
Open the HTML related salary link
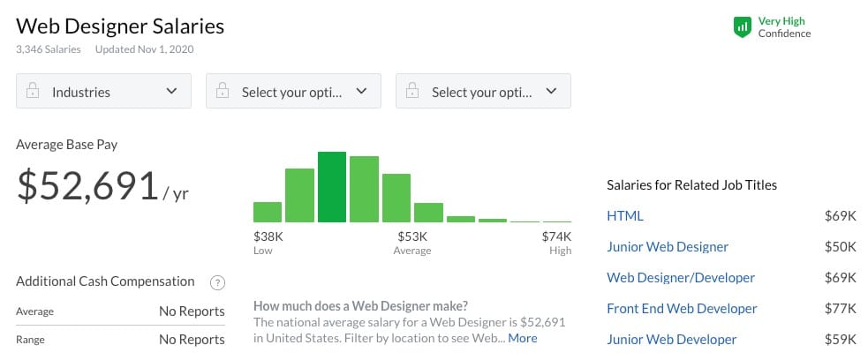[x=625, y=215]
